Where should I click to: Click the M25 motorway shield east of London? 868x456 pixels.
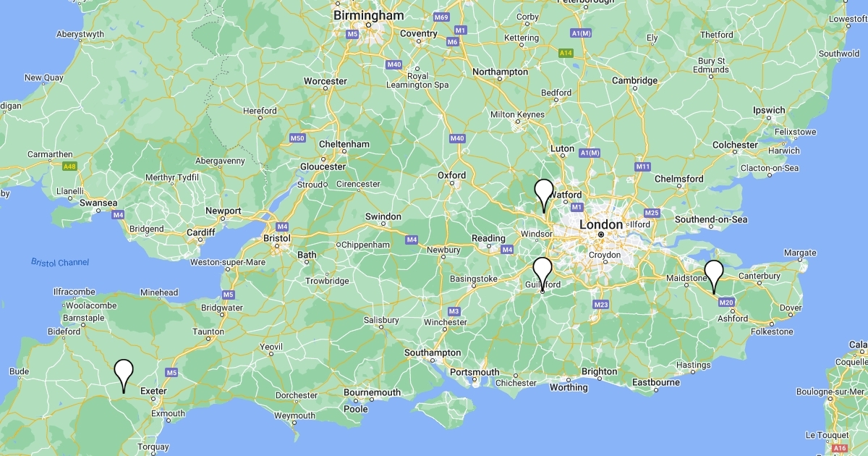652,213
